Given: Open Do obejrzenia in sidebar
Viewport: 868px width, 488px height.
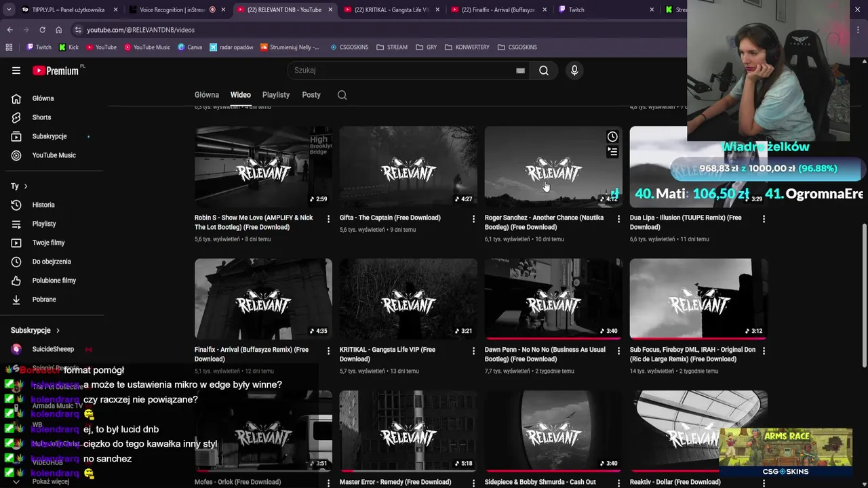Looking at the screenshot, I should pos(52,262).
